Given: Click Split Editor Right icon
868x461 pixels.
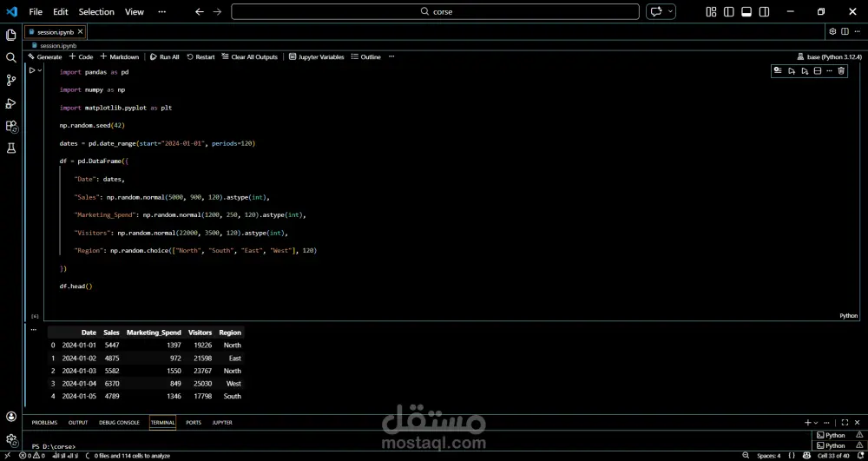Looking at the screenshot, I should pyautogui.click(x=845, y=31).
